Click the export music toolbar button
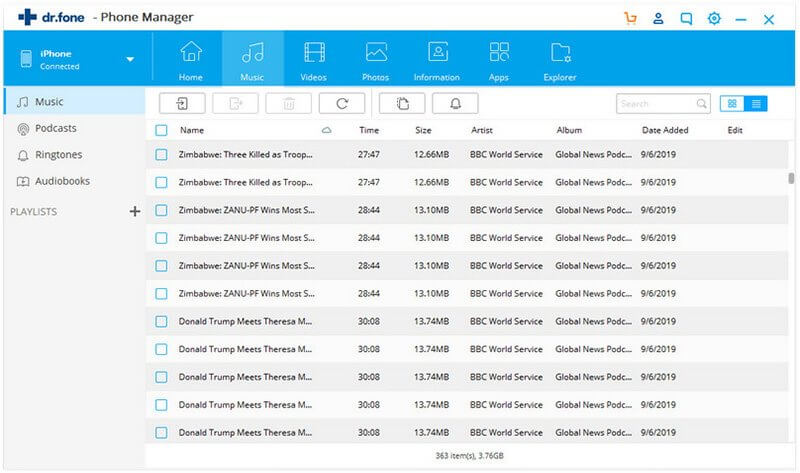 click(x=236, y=104)
